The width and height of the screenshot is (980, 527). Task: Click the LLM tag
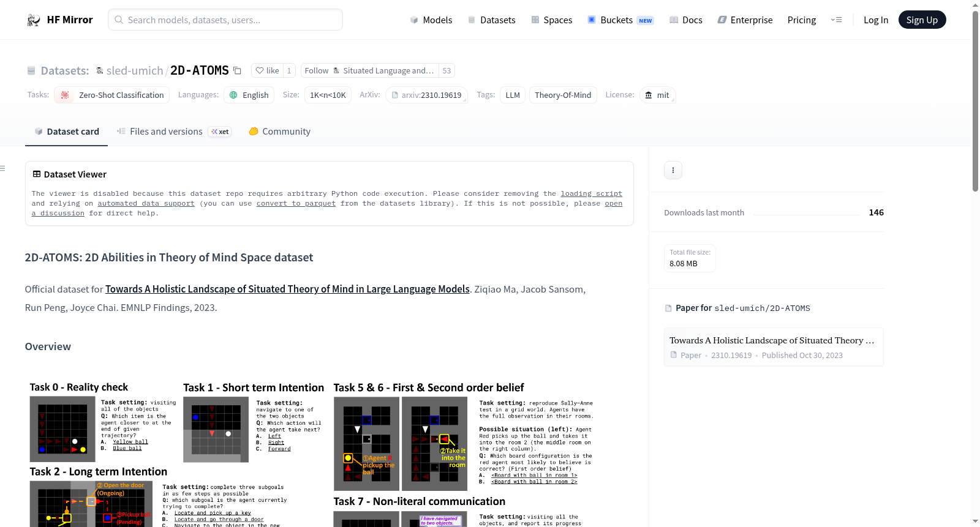[x=513, y=95]
